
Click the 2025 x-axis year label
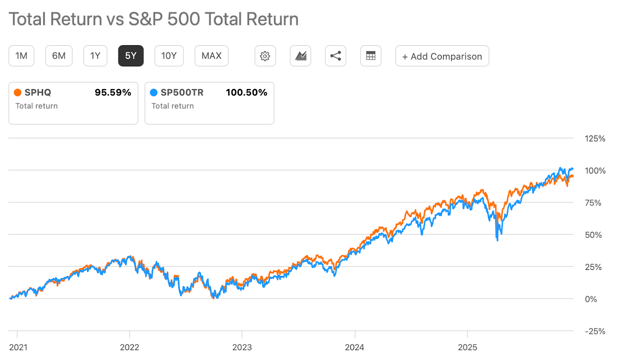coord(467,347)
